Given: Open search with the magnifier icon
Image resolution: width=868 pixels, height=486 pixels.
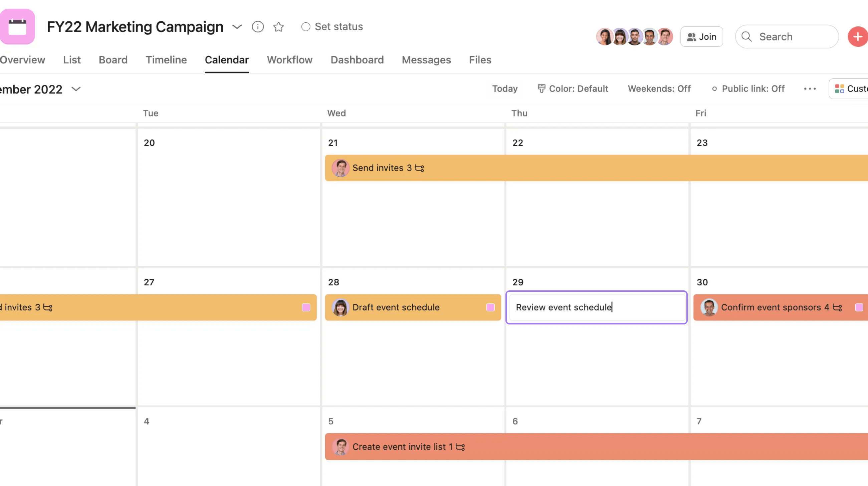Looking at the screenshot, I should point(747,36).
